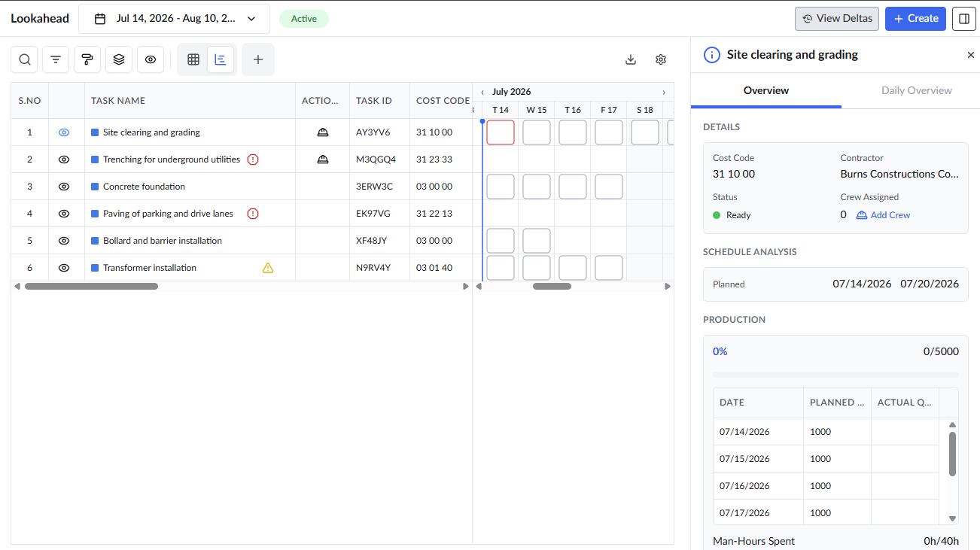This screenshot has height=550, width=980.
Task: Click the Burns Constructions contractor name
Action: coord(899,174)
